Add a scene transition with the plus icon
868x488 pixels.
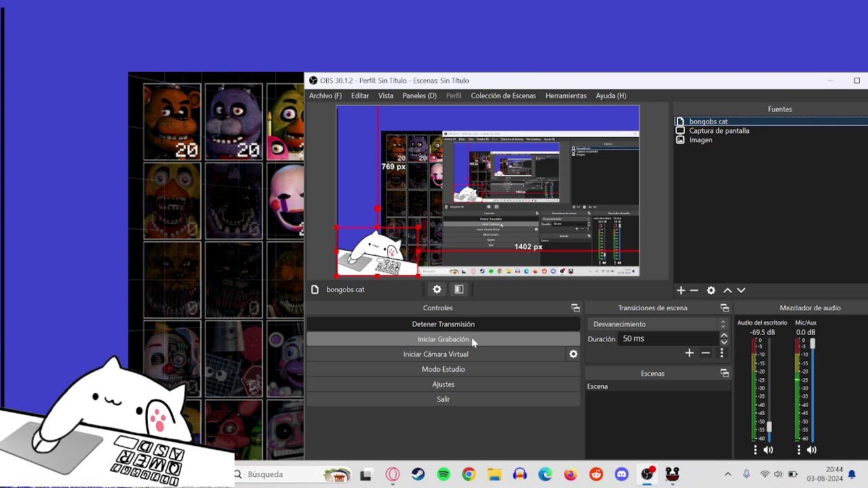pyautogui.click(x=689, y=353)
